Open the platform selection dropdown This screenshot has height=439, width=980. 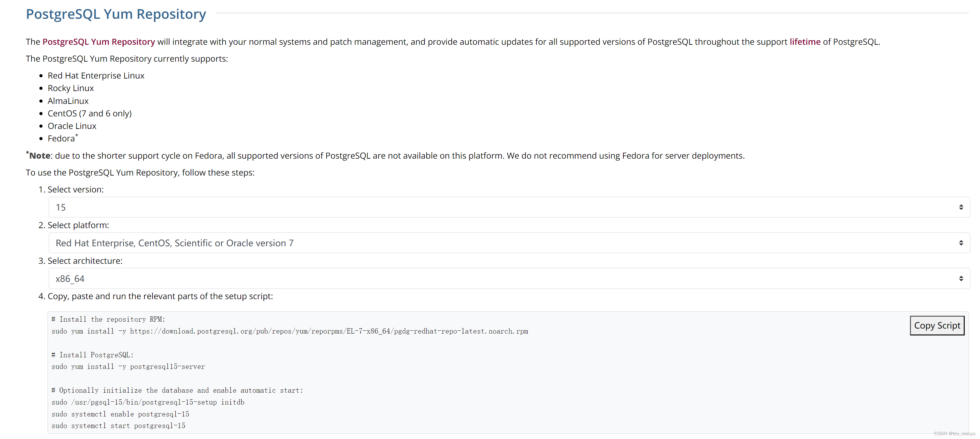pyautogui.click(x=510, y=242)
